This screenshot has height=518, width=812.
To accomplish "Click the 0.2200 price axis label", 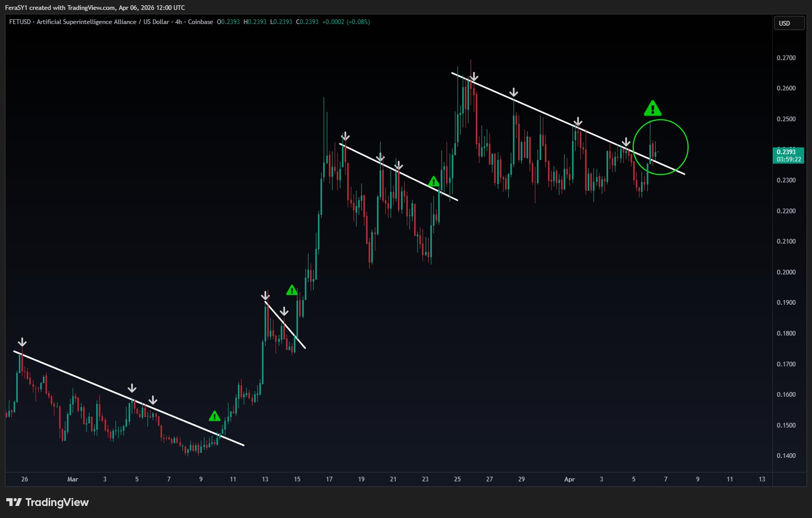I will [786, 211].
